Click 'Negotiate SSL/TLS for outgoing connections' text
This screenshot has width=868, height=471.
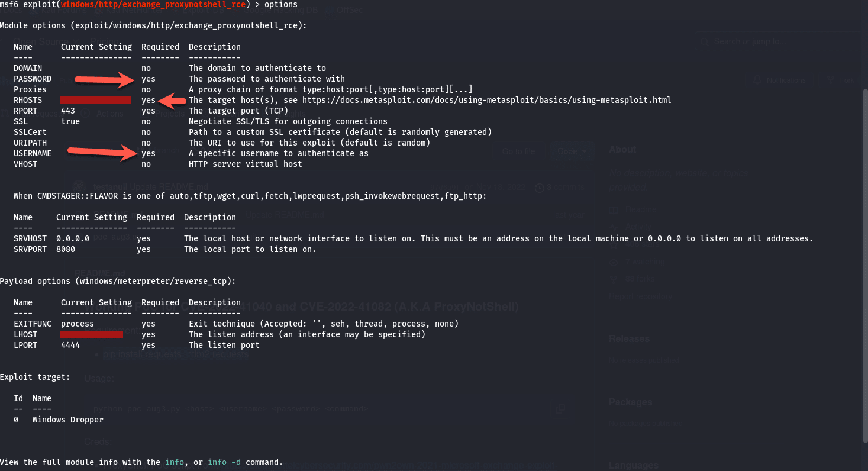288,122
